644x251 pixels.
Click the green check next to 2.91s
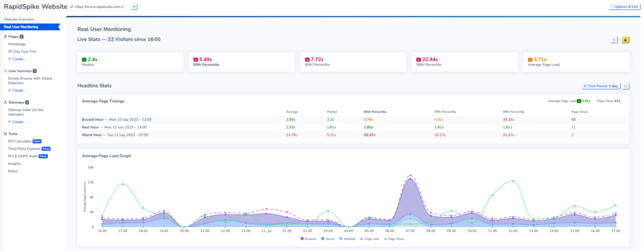(x=579, y=101)
